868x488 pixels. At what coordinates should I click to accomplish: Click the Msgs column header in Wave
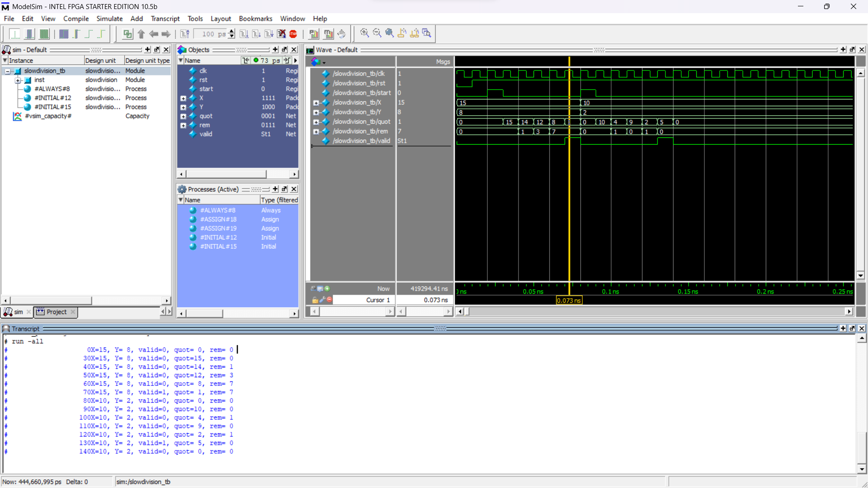point(443,62)
